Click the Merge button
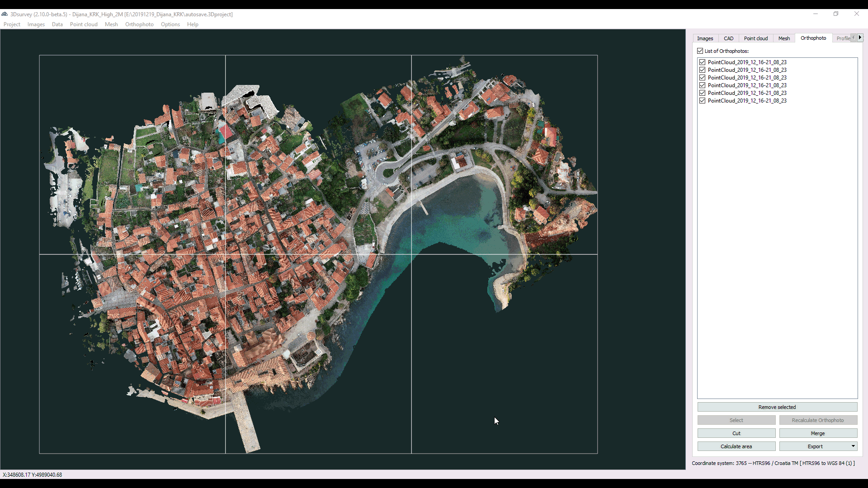This screenshot has height=488, width=868. tap(818, 433)
